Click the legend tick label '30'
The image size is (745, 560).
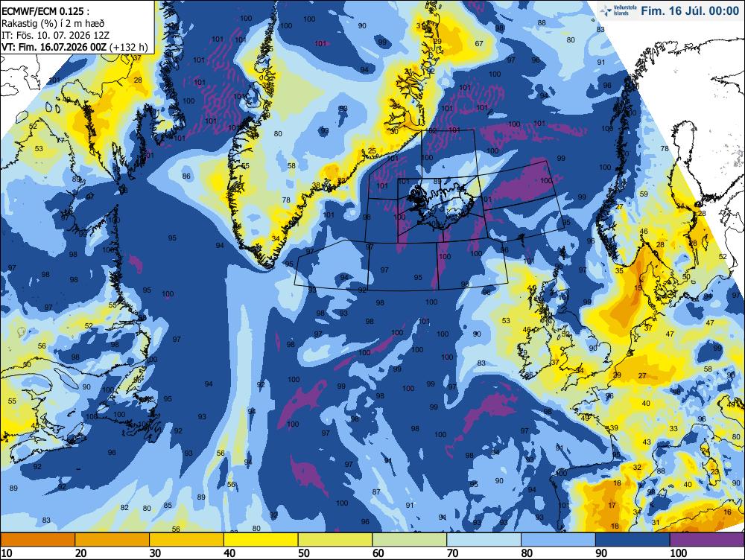pyautogui.click(x=155, y=553)
